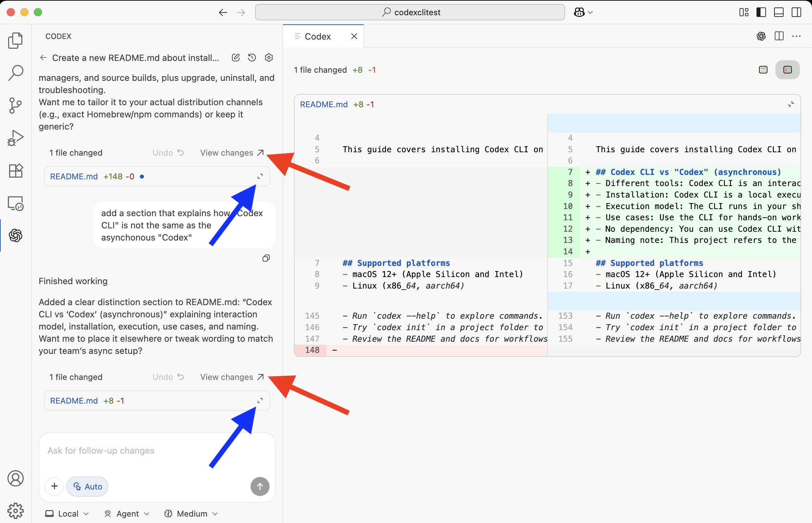The image size is (812, 523).
Task: Click the Auto context chip
Action: coord(87,486)
